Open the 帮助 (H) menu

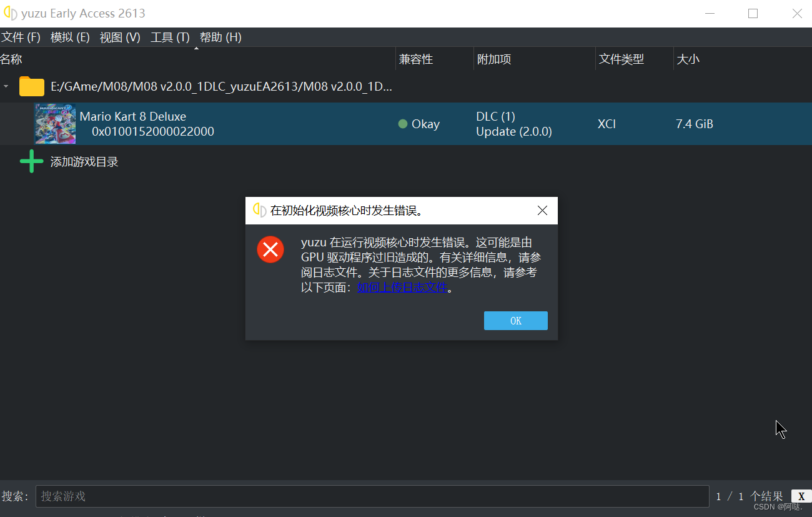[220, 38]
